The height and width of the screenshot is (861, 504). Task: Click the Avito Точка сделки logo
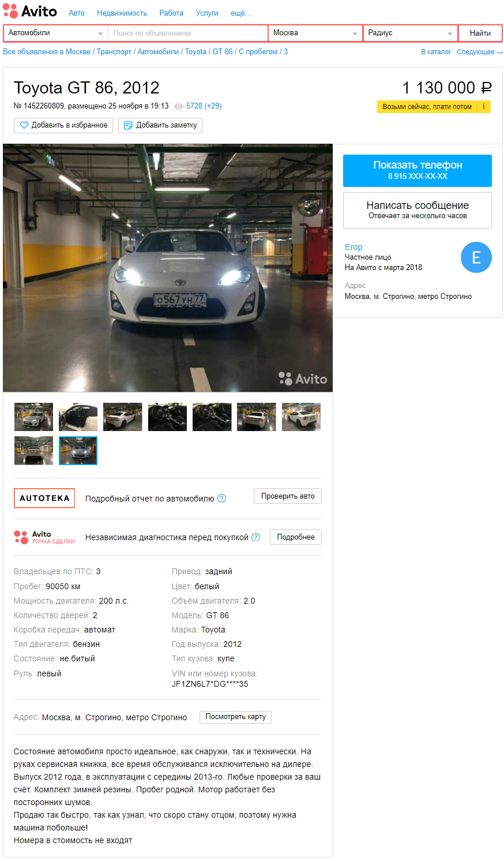[x=44, y=537]
